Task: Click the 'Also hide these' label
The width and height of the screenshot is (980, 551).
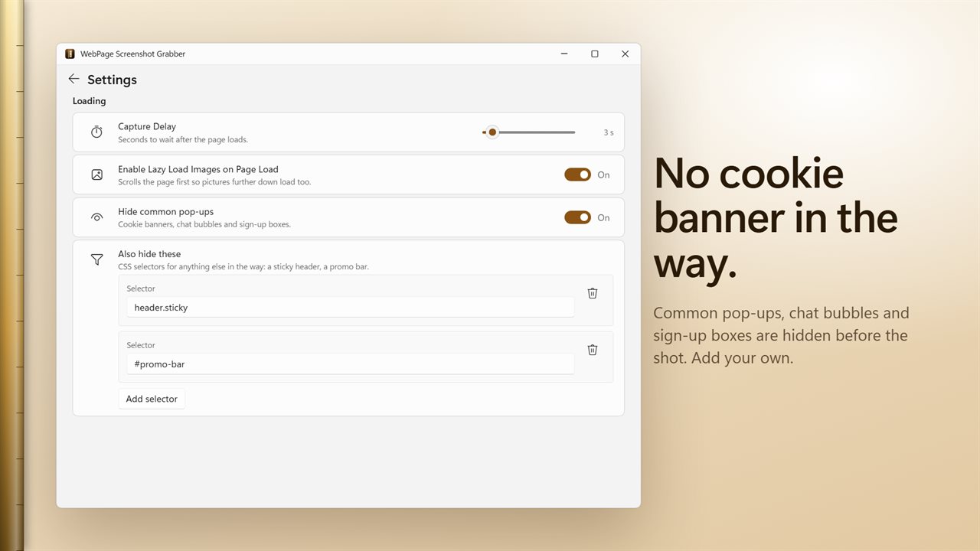Action: [149, 254]
